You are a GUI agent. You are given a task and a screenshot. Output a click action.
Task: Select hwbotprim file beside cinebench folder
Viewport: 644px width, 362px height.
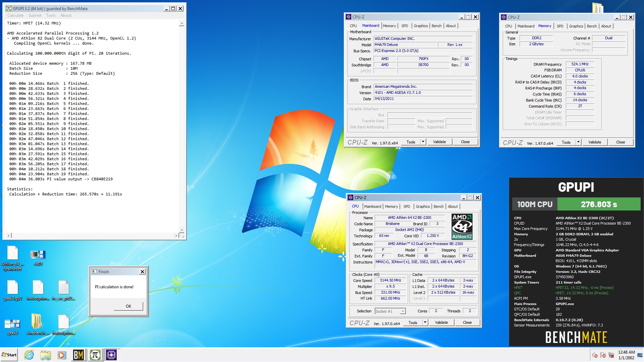pyautogui.click(x=63, y=324)
